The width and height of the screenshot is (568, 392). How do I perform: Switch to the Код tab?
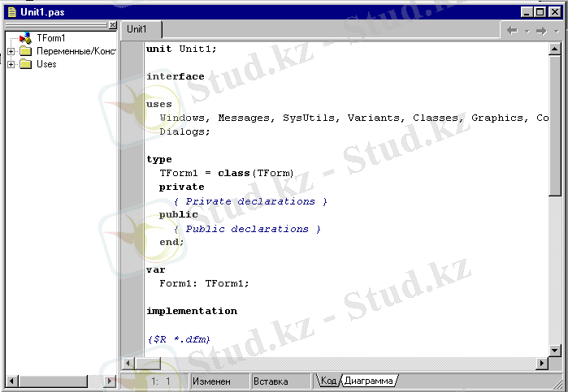tap(328, 381)
